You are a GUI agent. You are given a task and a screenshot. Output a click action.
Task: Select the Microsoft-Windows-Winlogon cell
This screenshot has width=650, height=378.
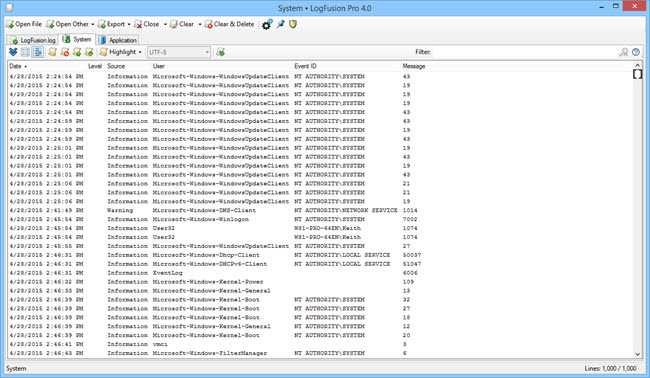(201, 219)
